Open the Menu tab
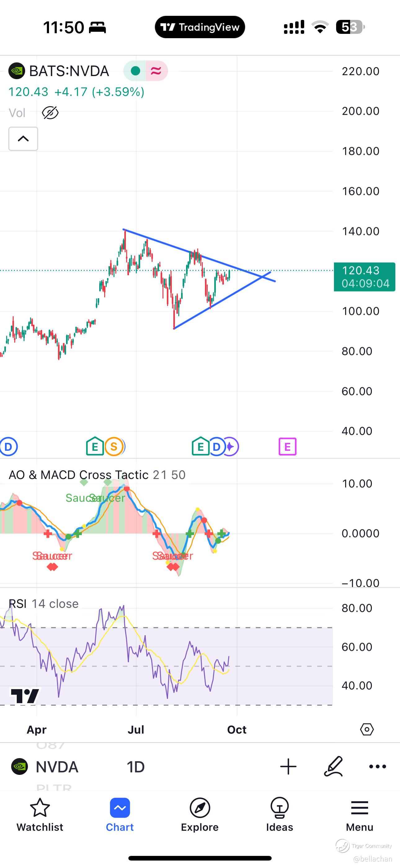The height and width of the screenshot is (868, 400). pos(360,815)
